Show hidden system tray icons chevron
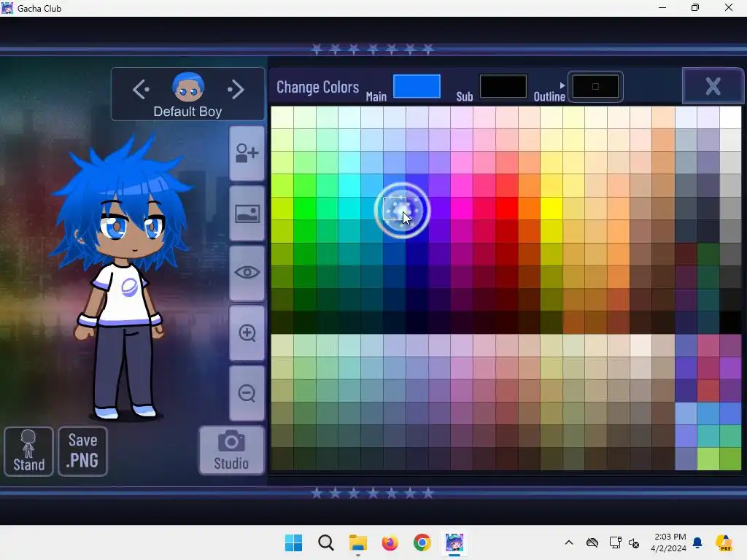Image resolution: width=747 pixels, height=560 pixels. 569,542
